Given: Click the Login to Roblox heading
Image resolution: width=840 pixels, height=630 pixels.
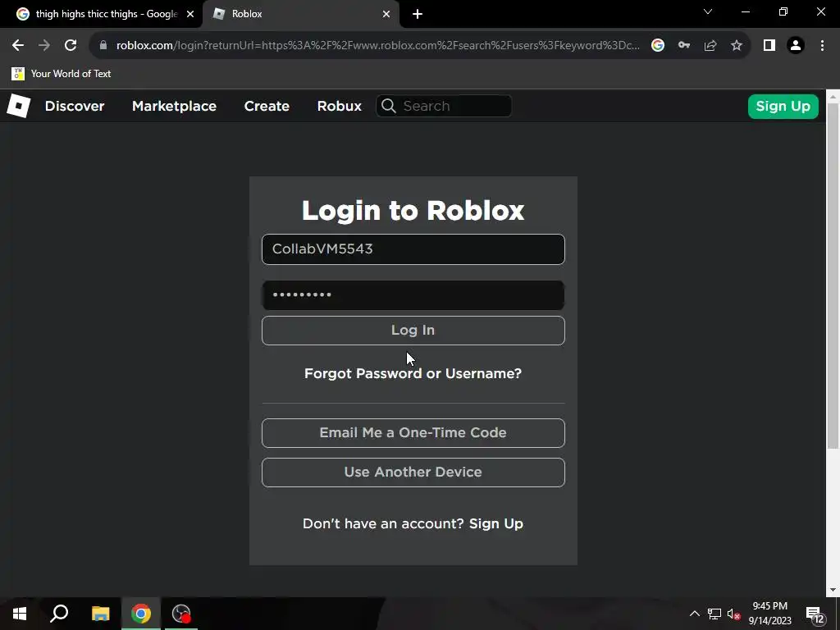Looking at the screenshot, I should pyautogui.click(x=413, y=210).
